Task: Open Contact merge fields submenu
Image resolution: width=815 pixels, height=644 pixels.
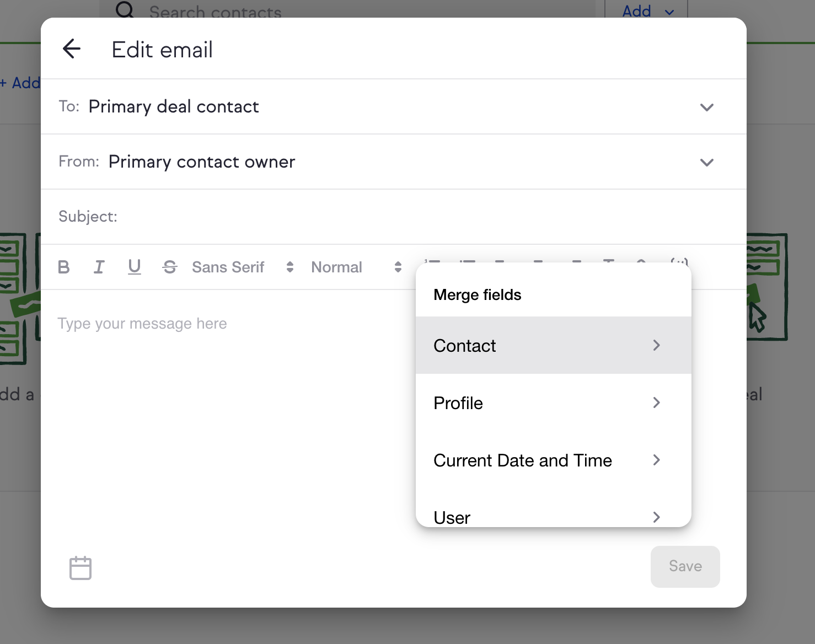Action: point(554,346)
